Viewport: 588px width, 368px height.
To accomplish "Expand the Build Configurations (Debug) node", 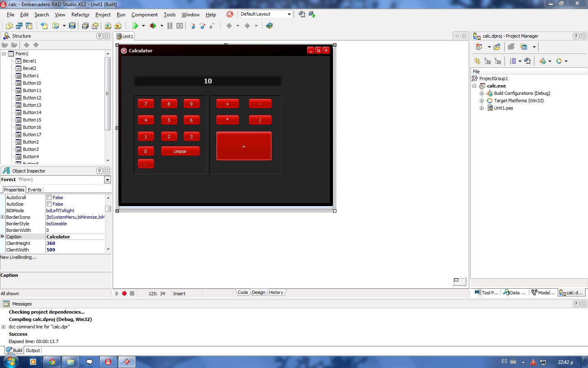I will pos(482,93).
